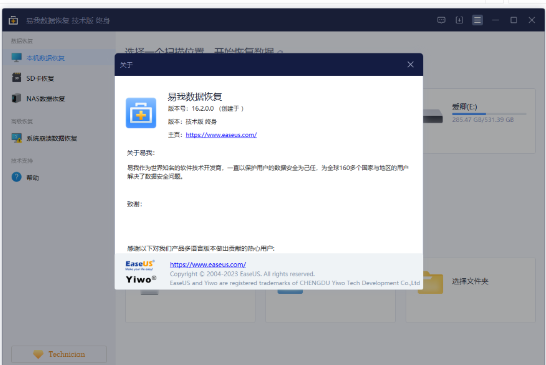Open the hamburger menu in the title bar

477,20
